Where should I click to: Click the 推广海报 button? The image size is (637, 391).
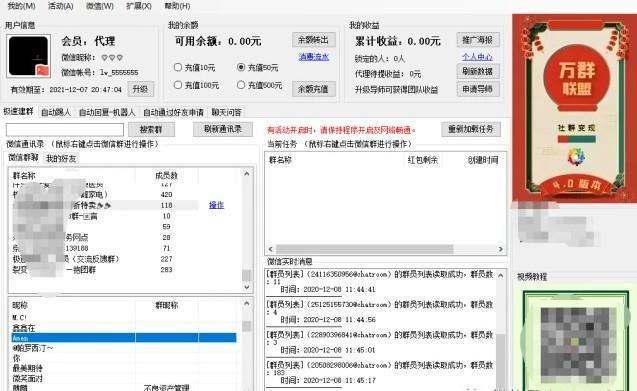coord(478,40)
